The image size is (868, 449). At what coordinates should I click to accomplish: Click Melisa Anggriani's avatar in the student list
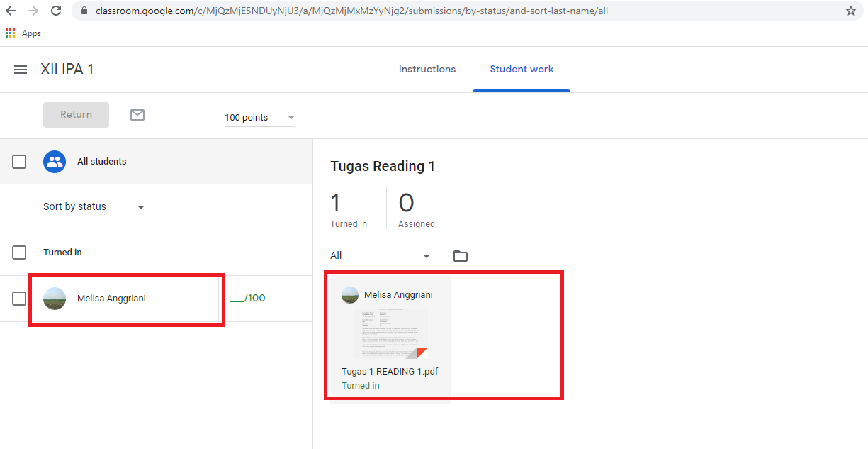pyautogui.click(x=55, y=299)
